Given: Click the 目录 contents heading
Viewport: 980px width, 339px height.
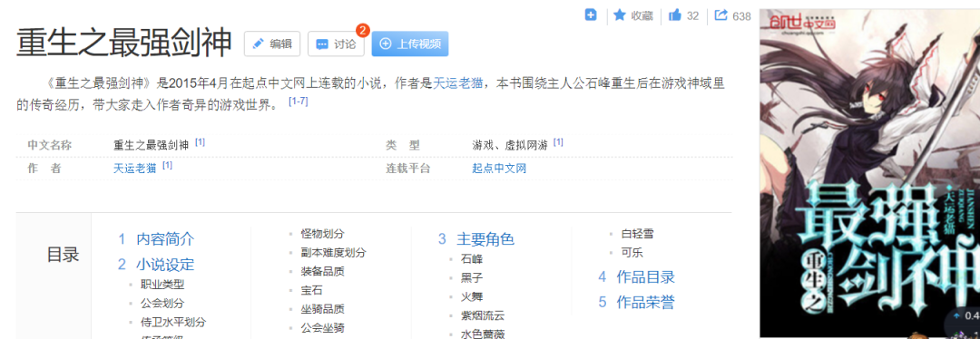Looking at the screenshot, I should (64, 255).
